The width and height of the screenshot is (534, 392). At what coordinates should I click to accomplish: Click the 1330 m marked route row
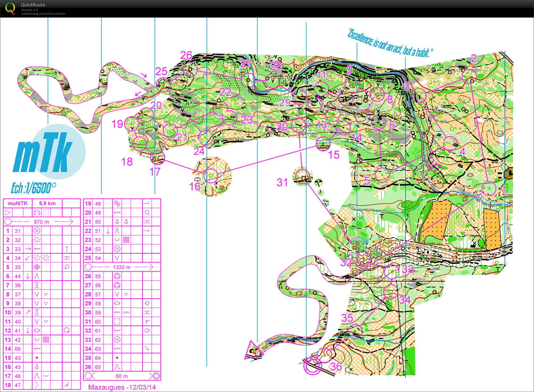coord(122,267)
